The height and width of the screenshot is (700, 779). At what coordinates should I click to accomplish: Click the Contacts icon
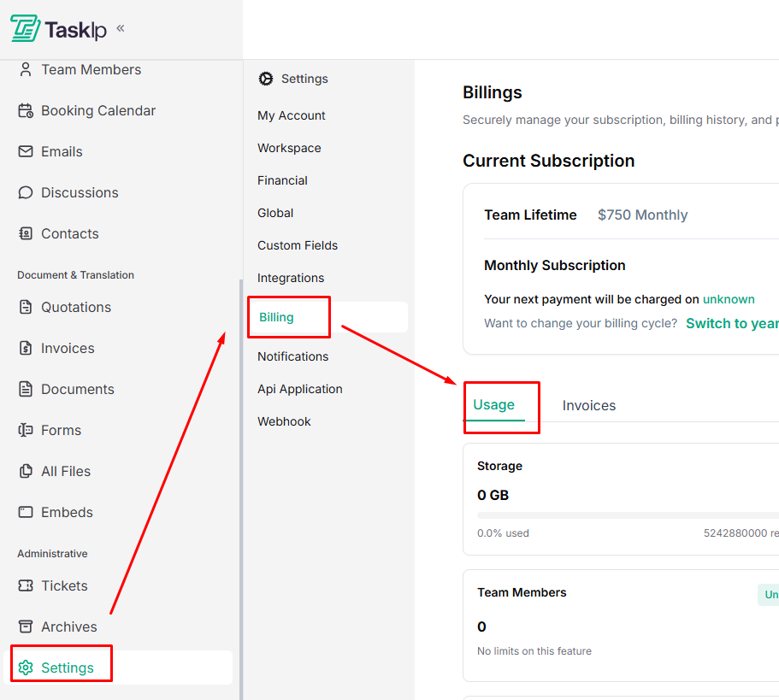27,233
